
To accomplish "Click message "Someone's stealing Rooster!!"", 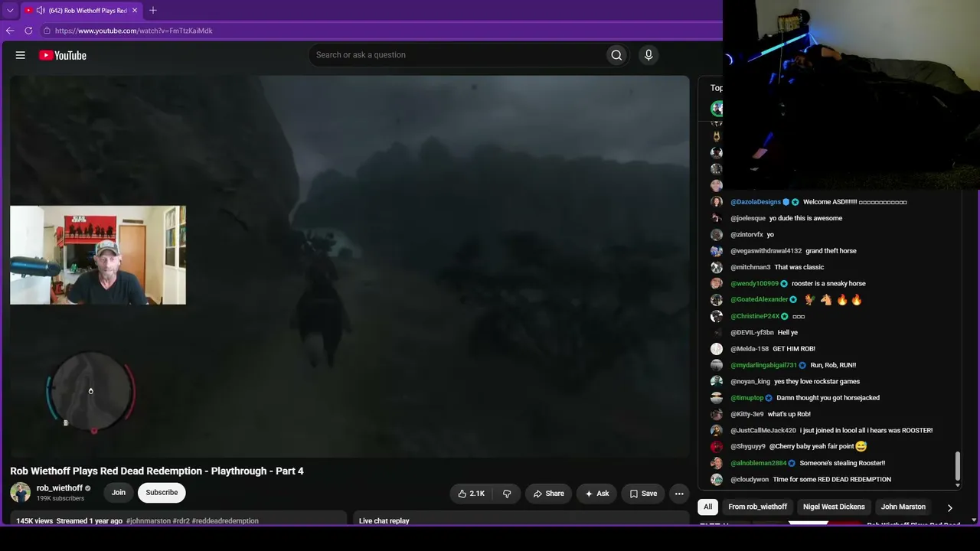I will (x=842, y=463).
